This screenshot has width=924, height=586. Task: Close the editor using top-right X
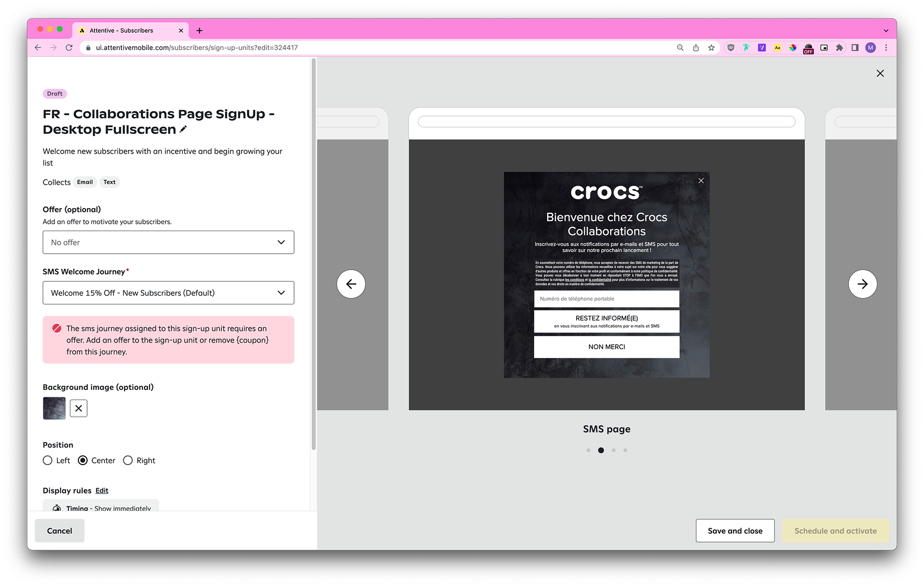pos(880,73)
